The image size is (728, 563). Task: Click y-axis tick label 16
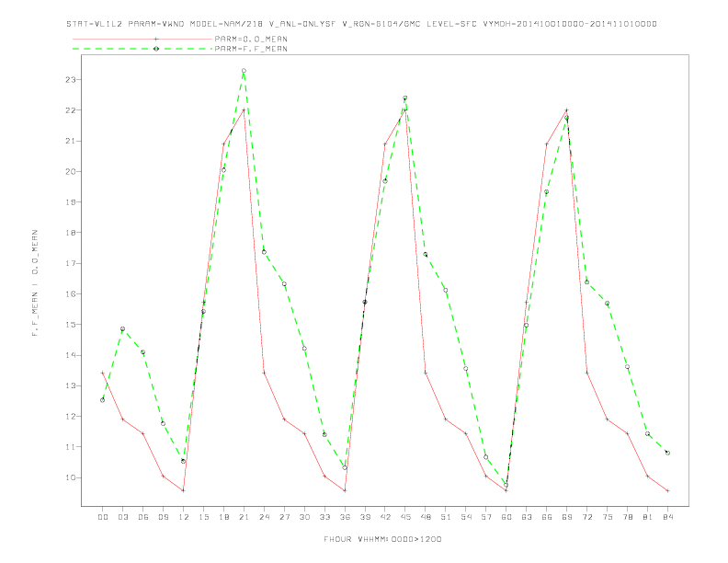tap(71, 294)
